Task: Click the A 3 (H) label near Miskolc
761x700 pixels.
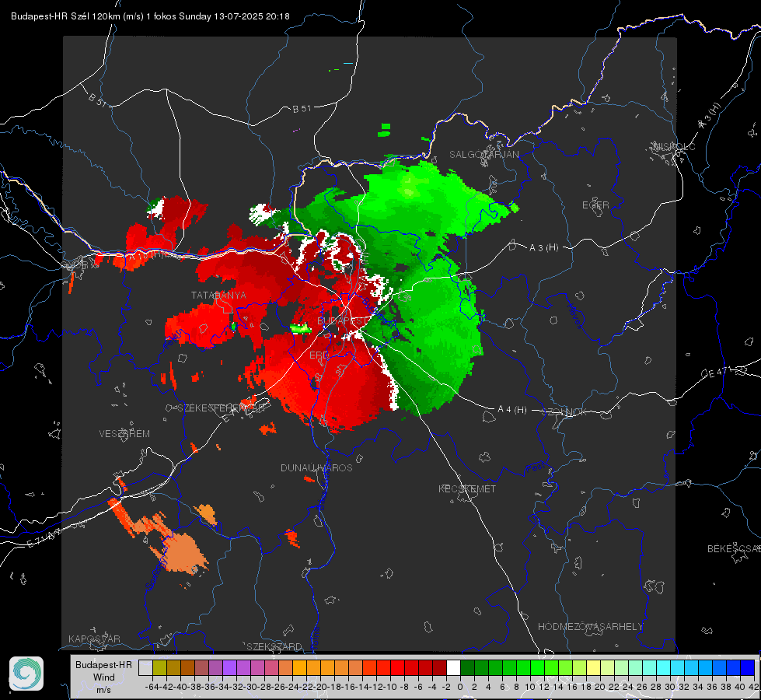Action: click(x=710, y=116)
